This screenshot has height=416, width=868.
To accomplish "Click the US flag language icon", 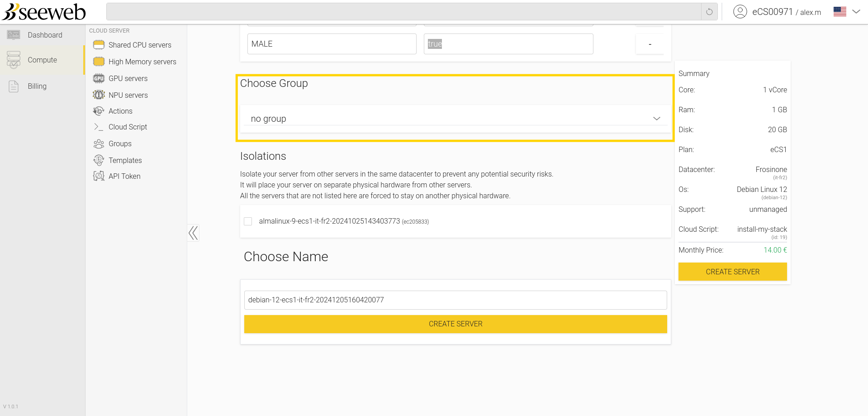I will (x=840, y=12).
